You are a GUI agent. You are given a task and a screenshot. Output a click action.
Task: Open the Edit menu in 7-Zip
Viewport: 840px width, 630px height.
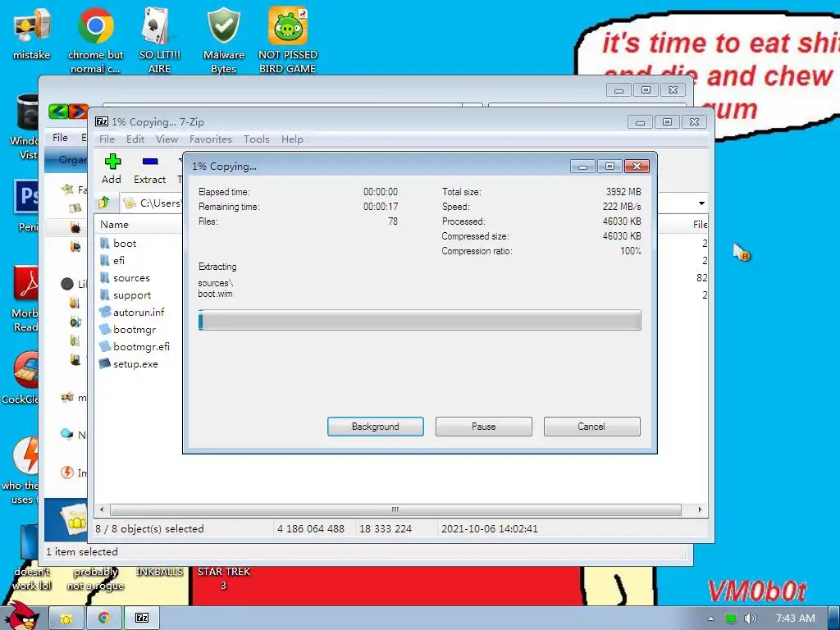(135, 139)
